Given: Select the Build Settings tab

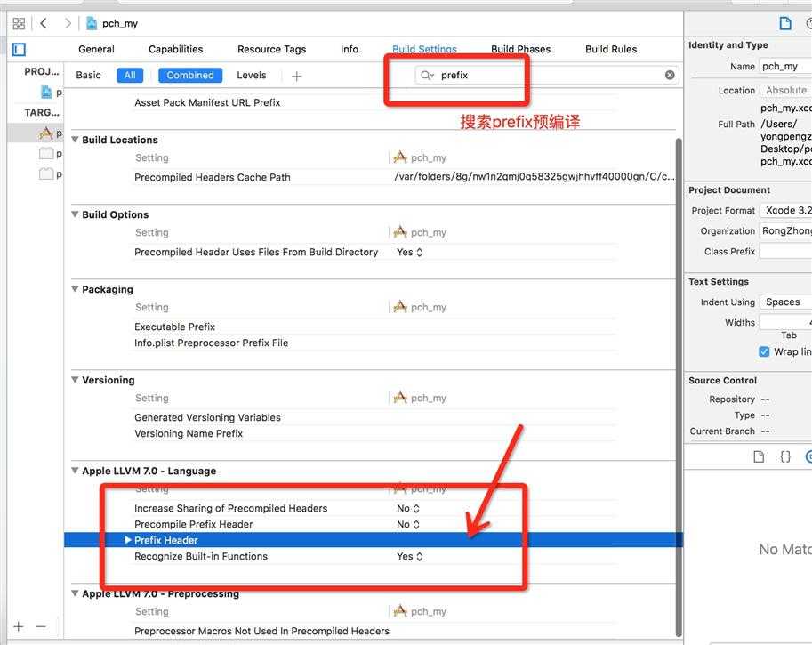Looking at the screenshot, I should pos(424,49).
